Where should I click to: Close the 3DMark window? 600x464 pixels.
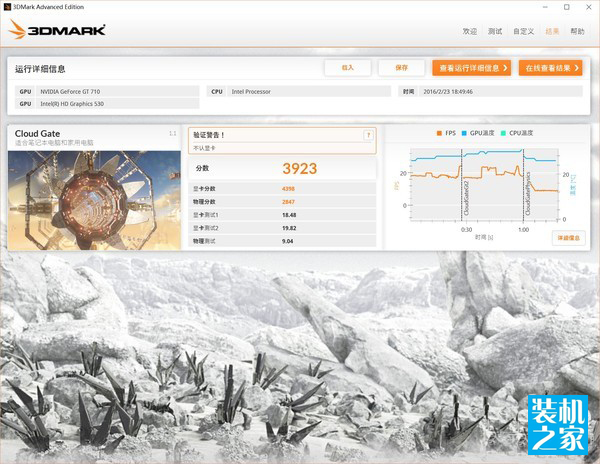point(589,7)
